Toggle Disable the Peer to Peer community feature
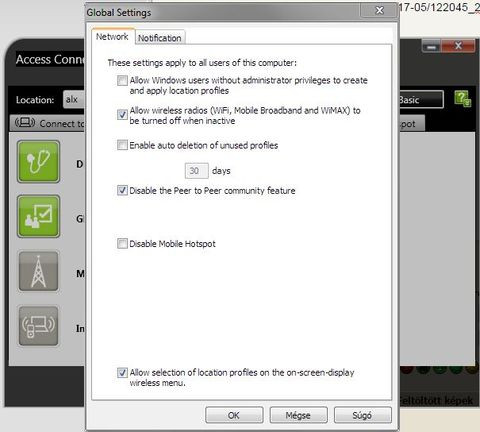Image resolution: width=480 pixels, height=432 pixels. (x=122, y=190)
